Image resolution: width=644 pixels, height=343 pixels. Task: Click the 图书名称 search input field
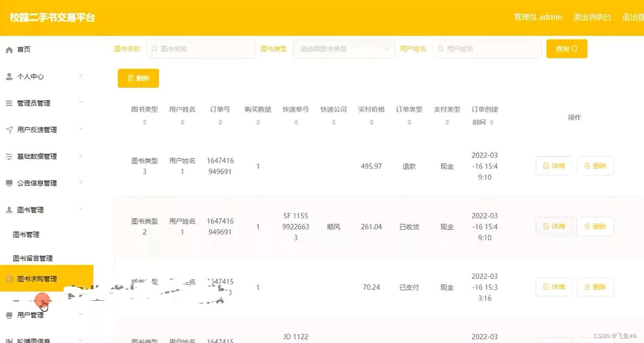tap(201, 49)
